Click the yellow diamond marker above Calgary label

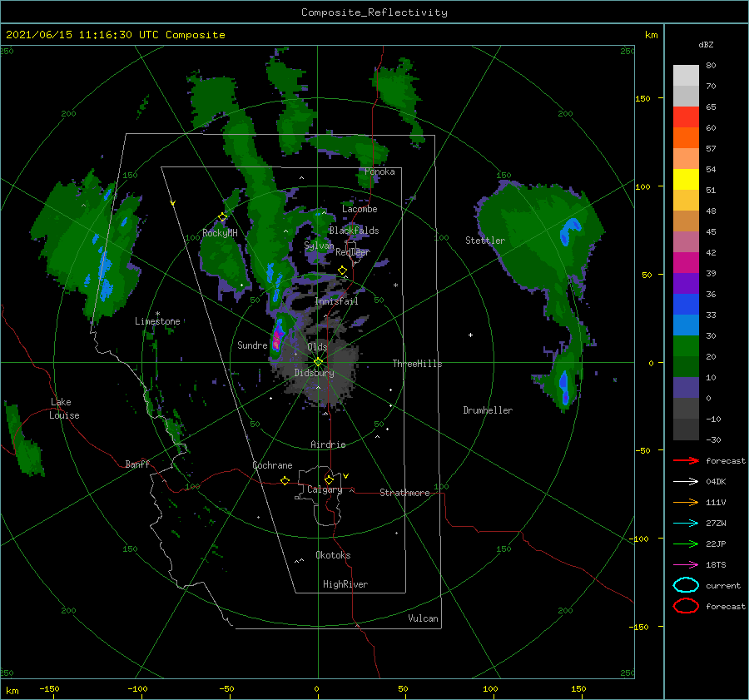[329, 479]
